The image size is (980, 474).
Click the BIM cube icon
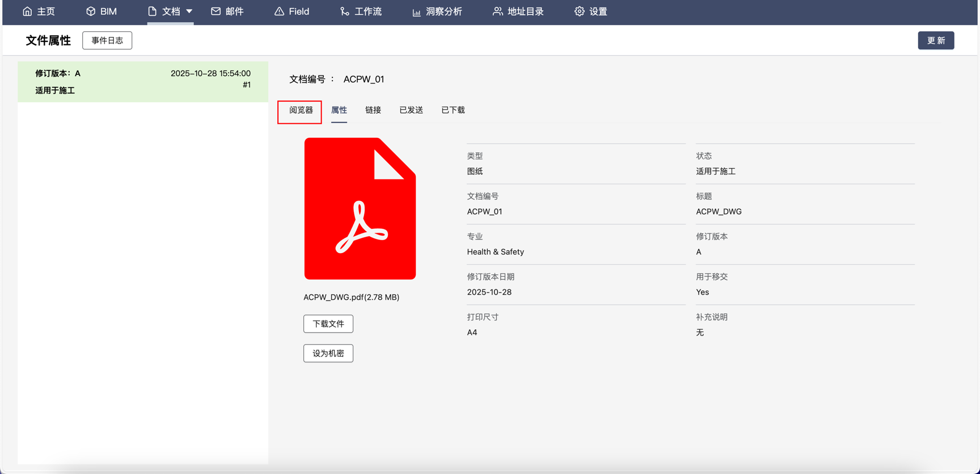[91, 11]
